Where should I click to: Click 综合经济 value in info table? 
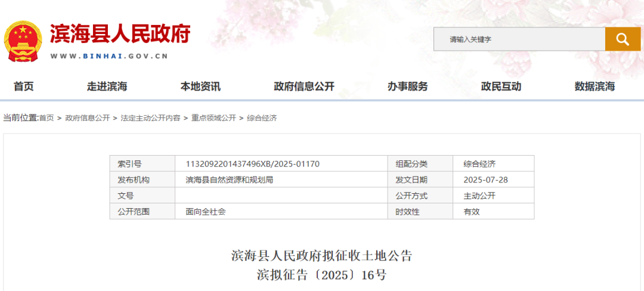tap(479, 164)
